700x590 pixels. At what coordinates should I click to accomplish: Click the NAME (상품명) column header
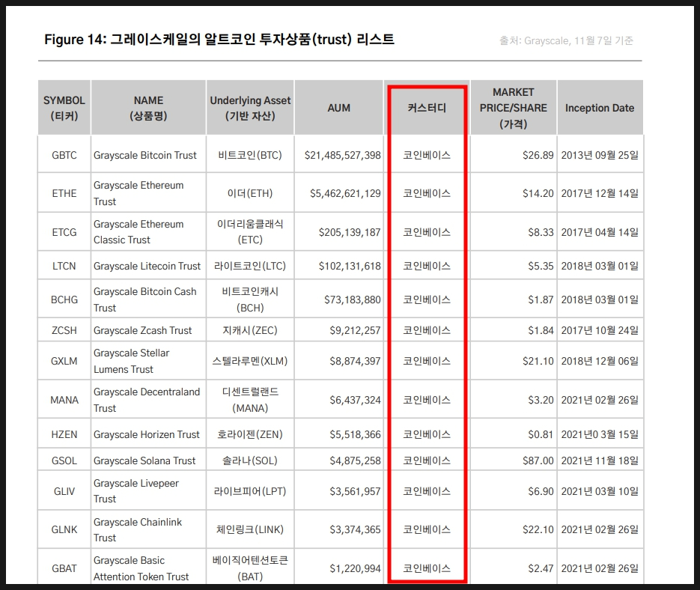(148, 108)
